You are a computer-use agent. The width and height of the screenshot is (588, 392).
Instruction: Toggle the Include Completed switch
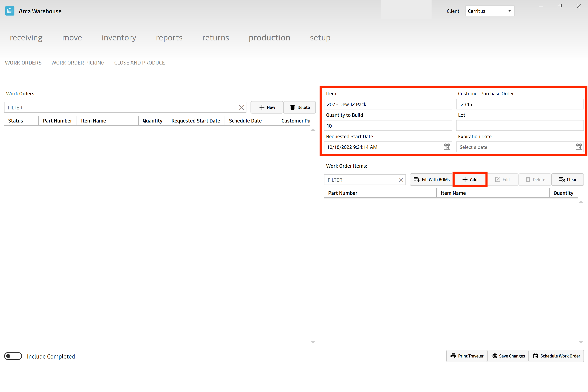coord(13,356)
